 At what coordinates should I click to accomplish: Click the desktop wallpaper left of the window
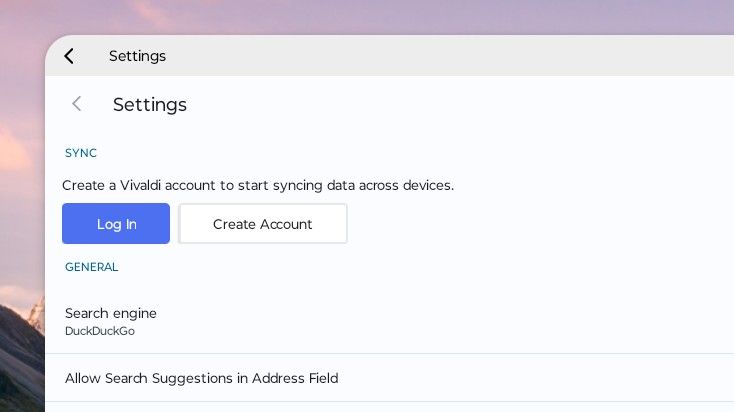tap(20, 200)
